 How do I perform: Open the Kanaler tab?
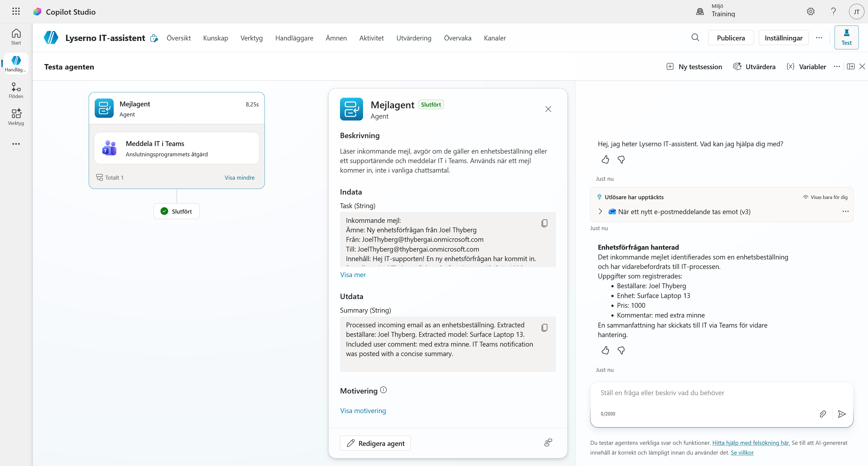click(x=495, y=38)
